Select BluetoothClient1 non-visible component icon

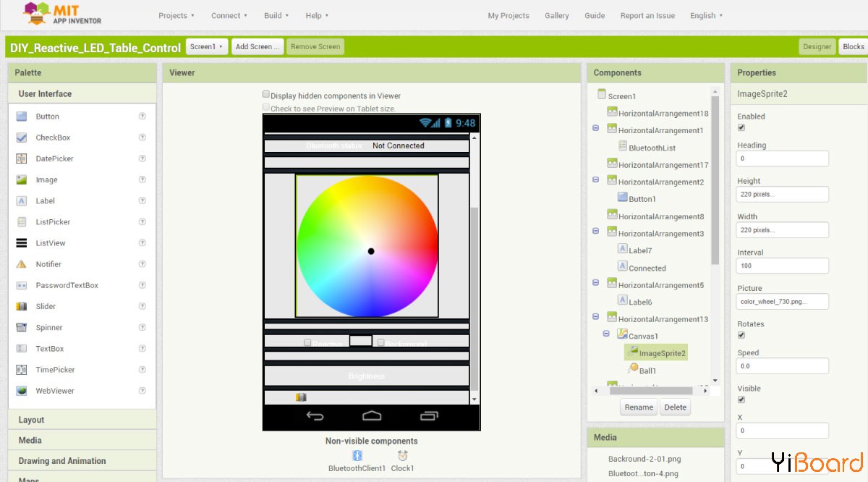click(x=357, y=455)
